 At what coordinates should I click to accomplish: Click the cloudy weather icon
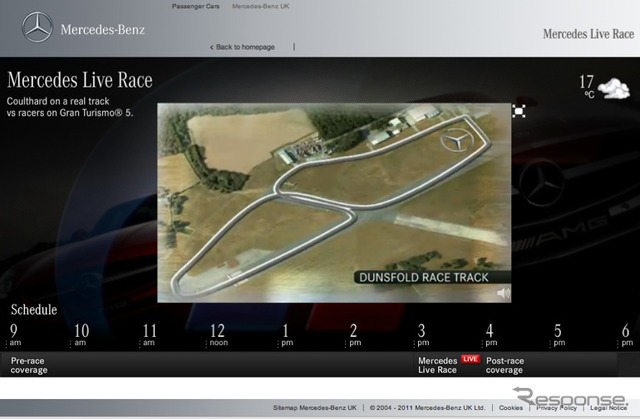[x=613, y=88]
